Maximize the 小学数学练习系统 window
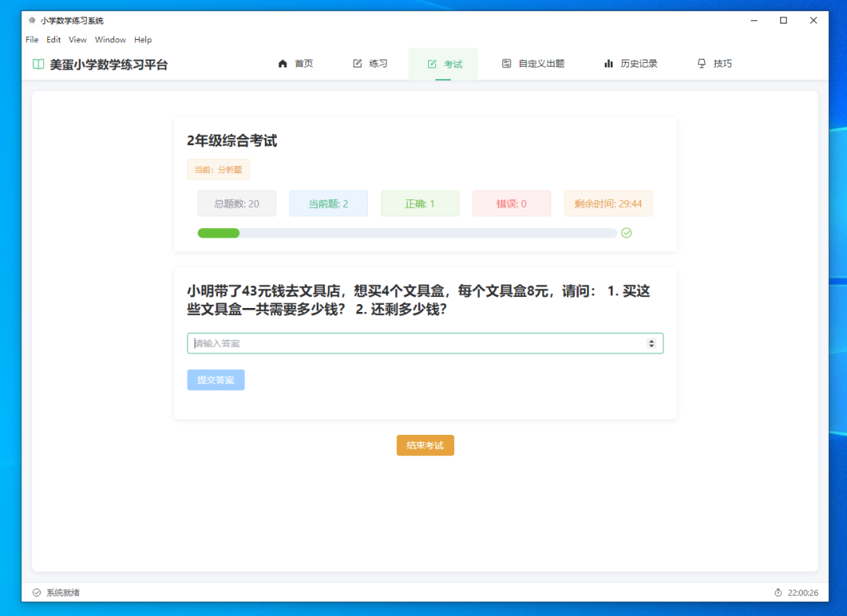Image resolution: width=847 pixels, height=616 pixels. coord(783,20)
